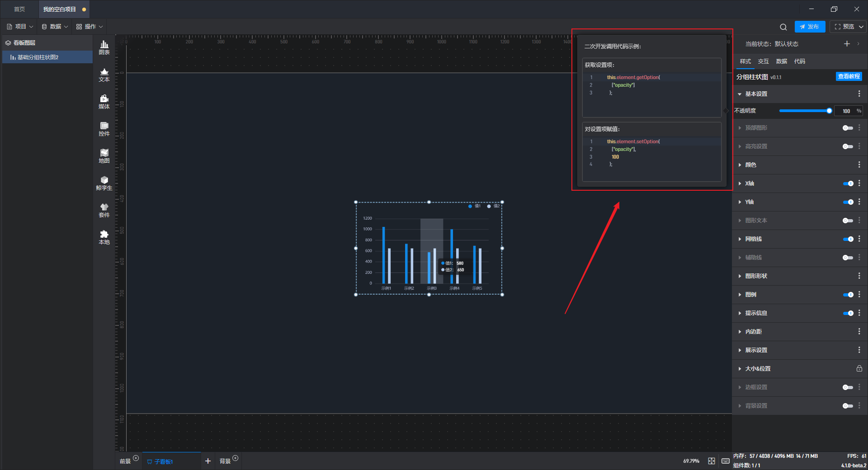
Task: Collapse the 基本设置 section
Action: [x=740, y=94]
